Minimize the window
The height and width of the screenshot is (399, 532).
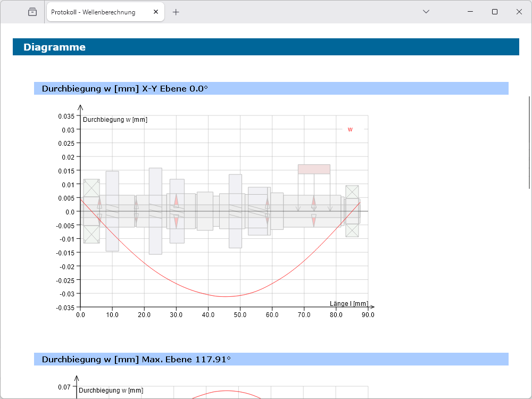[470, 12]
